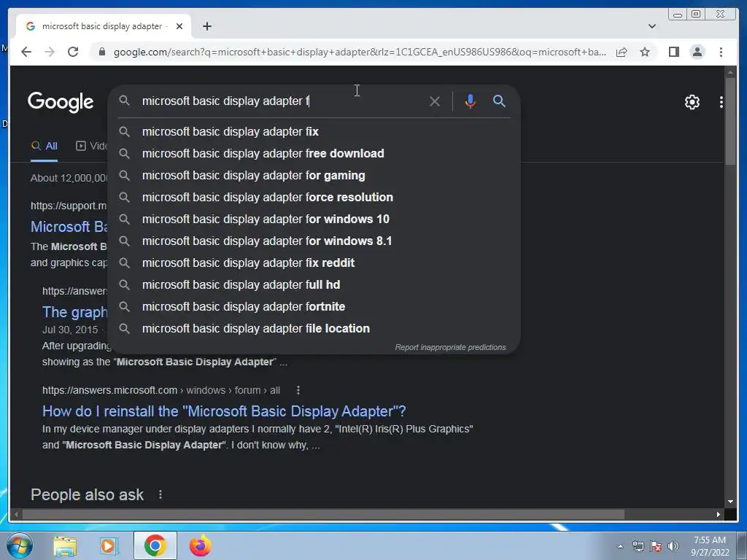The image size is (747, 560).
Task: Open Chrome side panel icon
Action: pos(673,52)
